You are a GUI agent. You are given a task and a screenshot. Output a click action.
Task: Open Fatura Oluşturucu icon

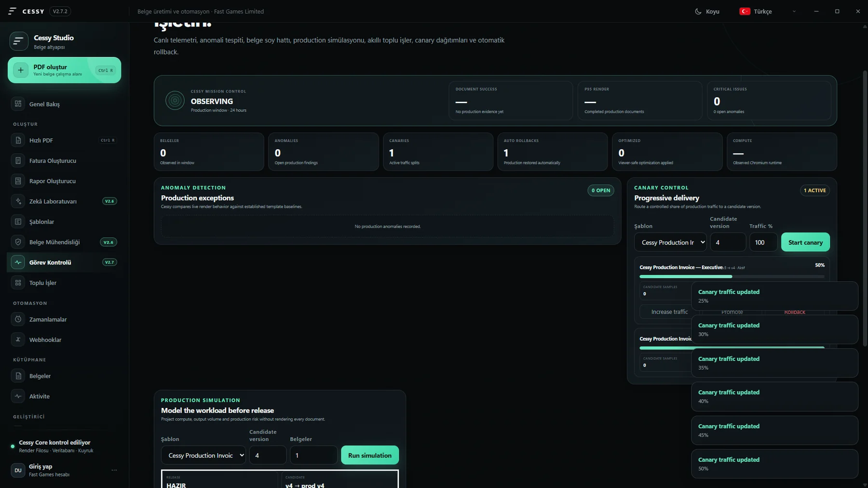tap(18, 161)
